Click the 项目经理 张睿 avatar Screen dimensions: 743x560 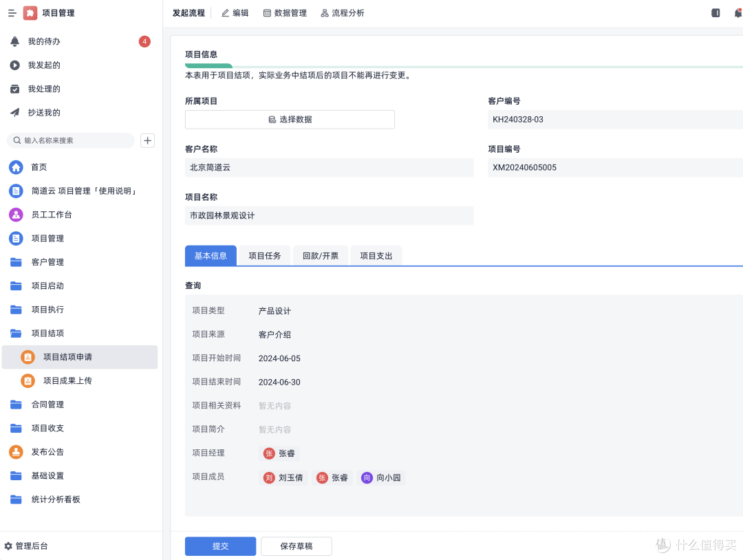point(269,453)
